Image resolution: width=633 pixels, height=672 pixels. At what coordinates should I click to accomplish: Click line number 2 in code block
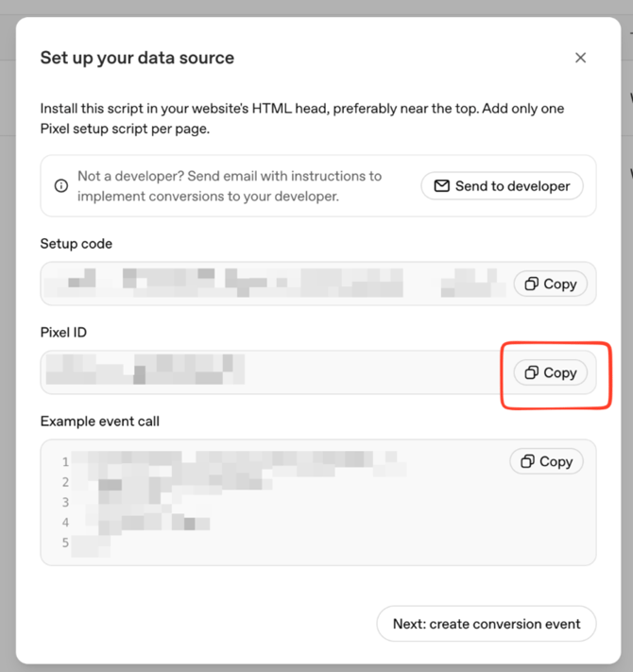(x=65, y=482)
